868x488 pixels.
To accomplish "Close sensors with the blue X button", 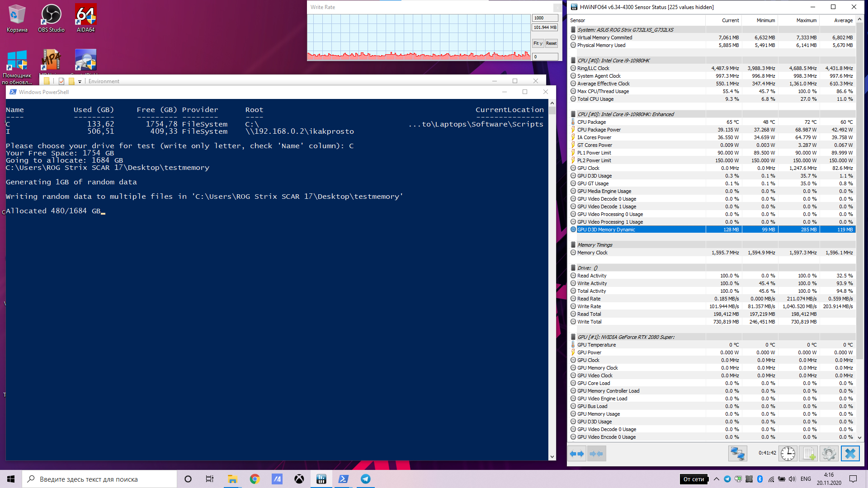I will 850,454.
